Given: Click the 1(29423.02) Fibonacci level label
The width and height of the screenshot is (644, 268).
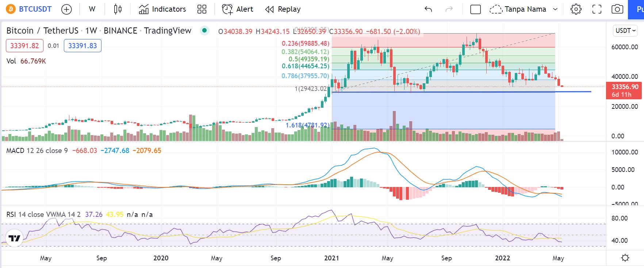Looking at the screenshot, I should point(311,89).
